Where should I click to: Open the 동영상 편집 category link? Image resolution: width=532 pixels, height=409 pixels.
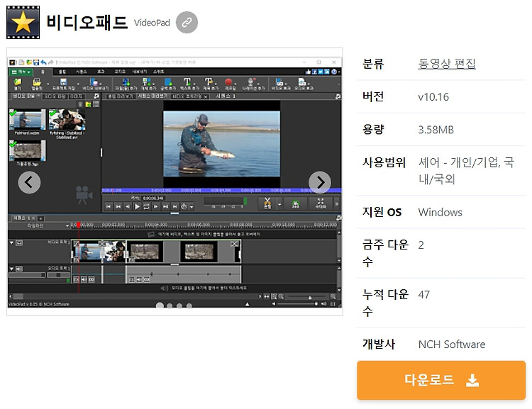click(x=446, y=63)
